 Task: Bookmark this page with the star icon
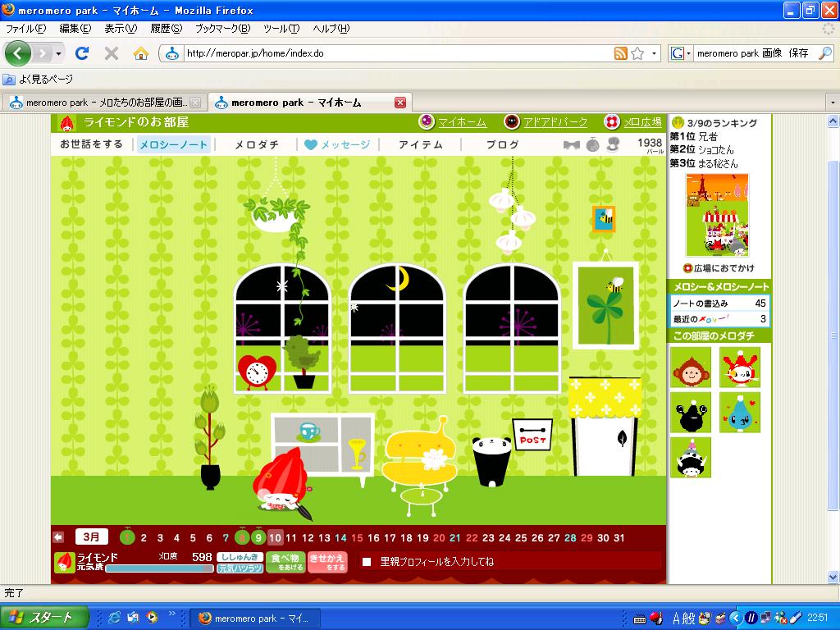[x=637, y=53]
